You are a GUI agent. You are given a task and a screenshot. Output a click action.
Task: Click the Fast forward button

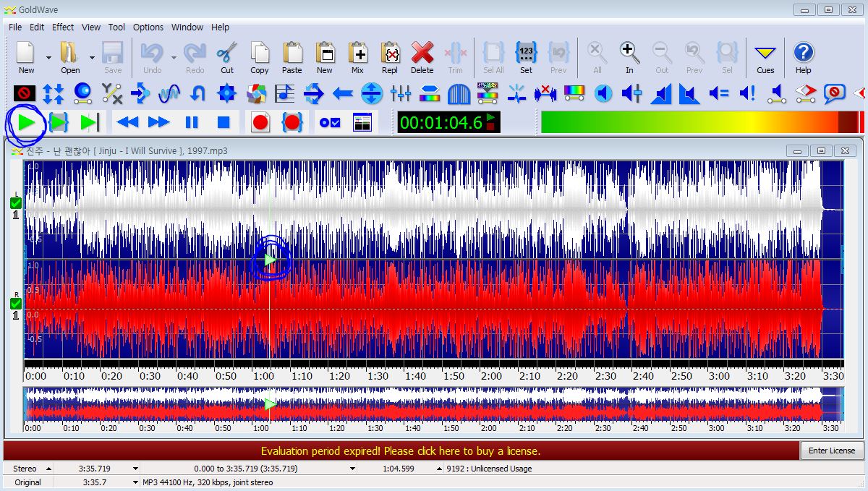point(159,122)
